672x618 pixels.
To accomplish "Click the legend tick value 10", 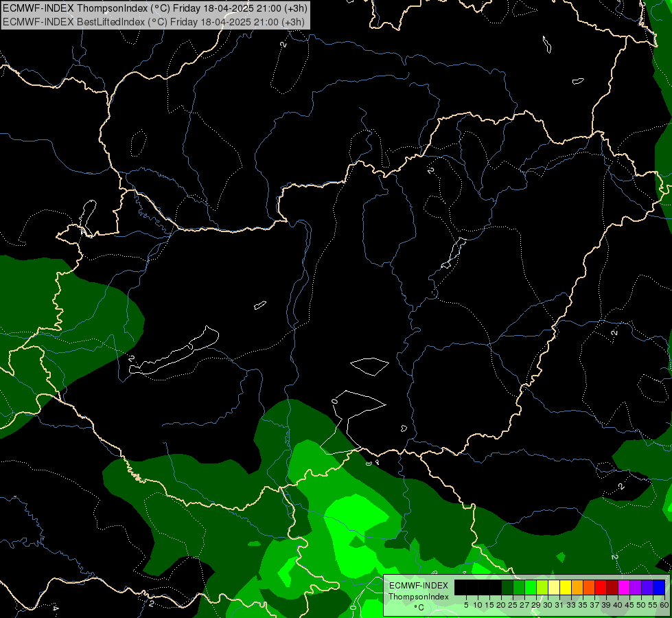I will point(478,605).
